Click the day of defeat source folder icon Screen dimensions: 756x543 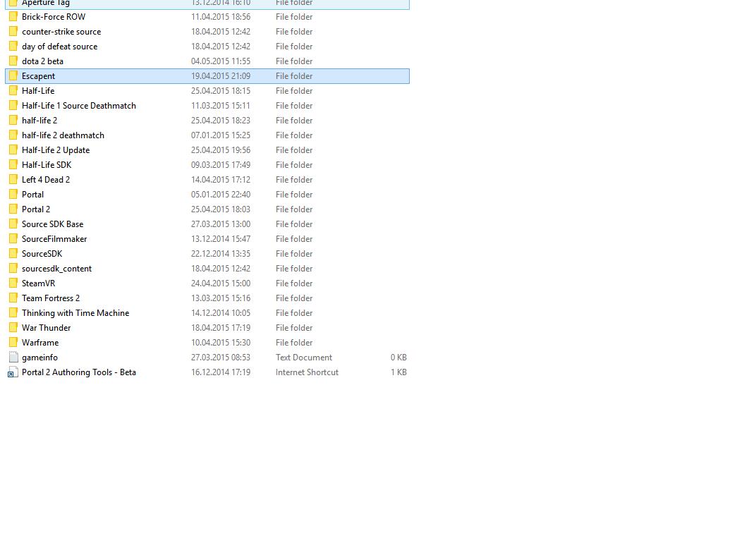[x=13, y=47]
